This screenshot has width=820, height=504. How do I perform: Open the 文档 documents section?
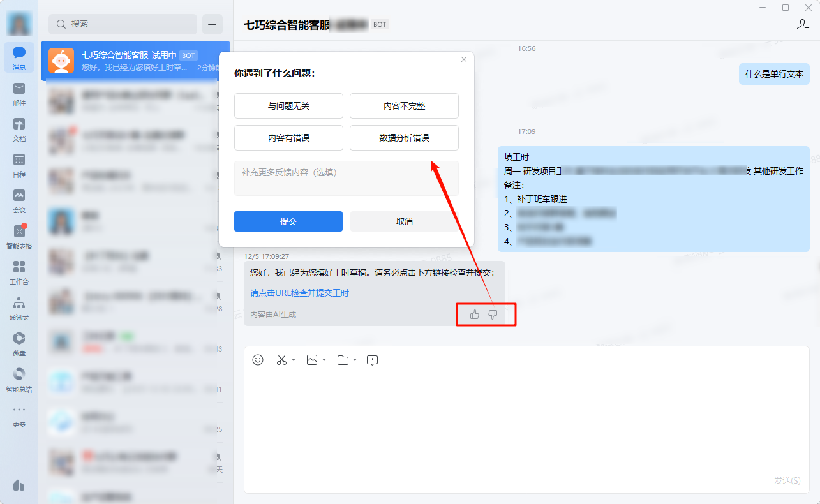point(19,124)
